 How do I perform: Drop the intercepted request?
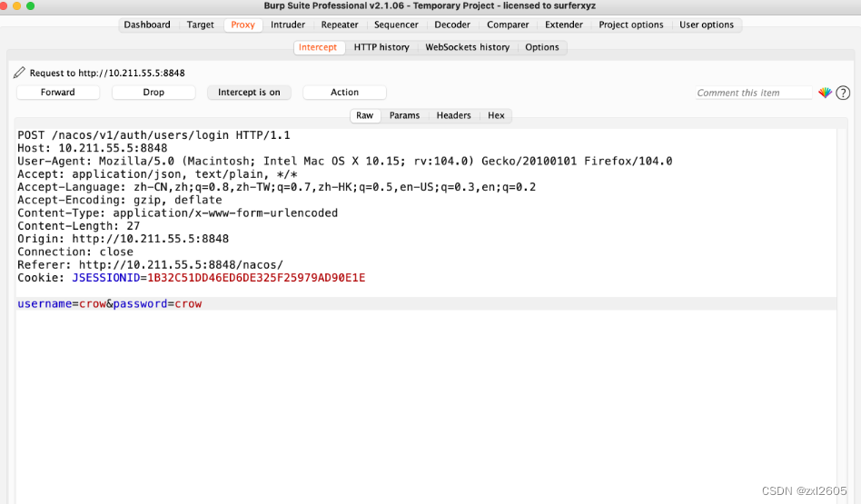coord(153,93)
